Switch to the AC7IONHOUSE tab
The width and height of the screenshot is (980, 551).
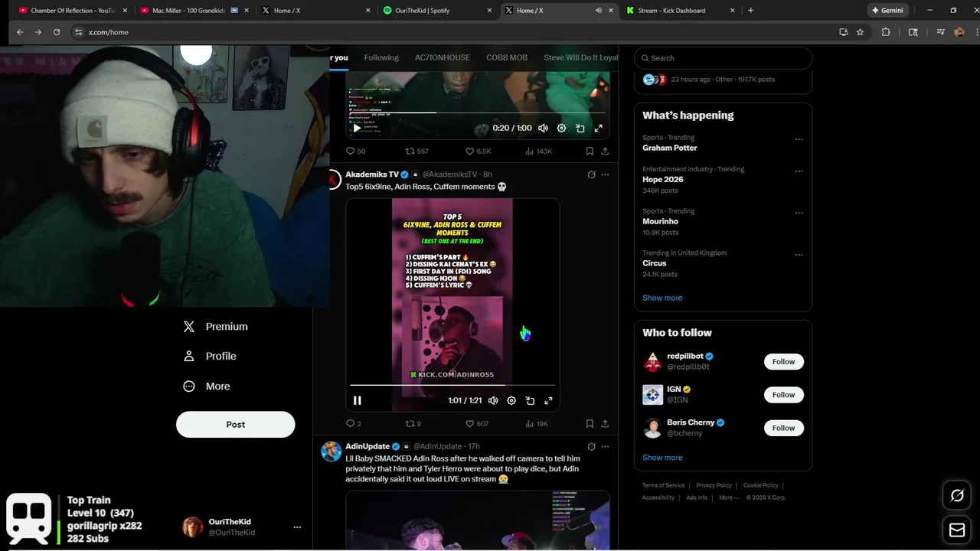click(443, 57)
